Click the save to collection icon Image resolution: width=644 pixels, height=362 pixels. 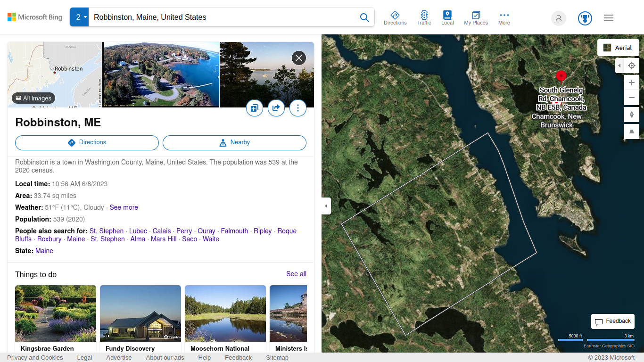pos(255,108)
